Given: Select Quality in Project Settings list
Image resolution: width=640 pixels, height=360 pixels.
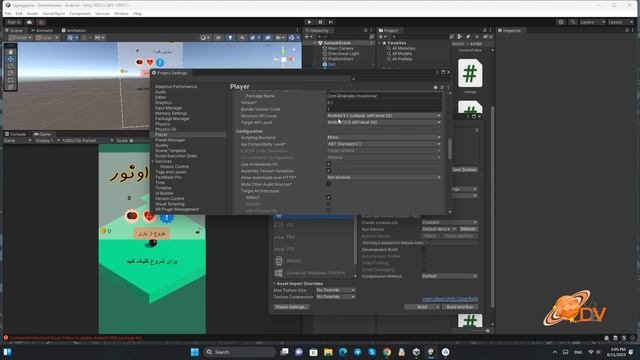Looking at the screenshot, I should coord(162,145).
